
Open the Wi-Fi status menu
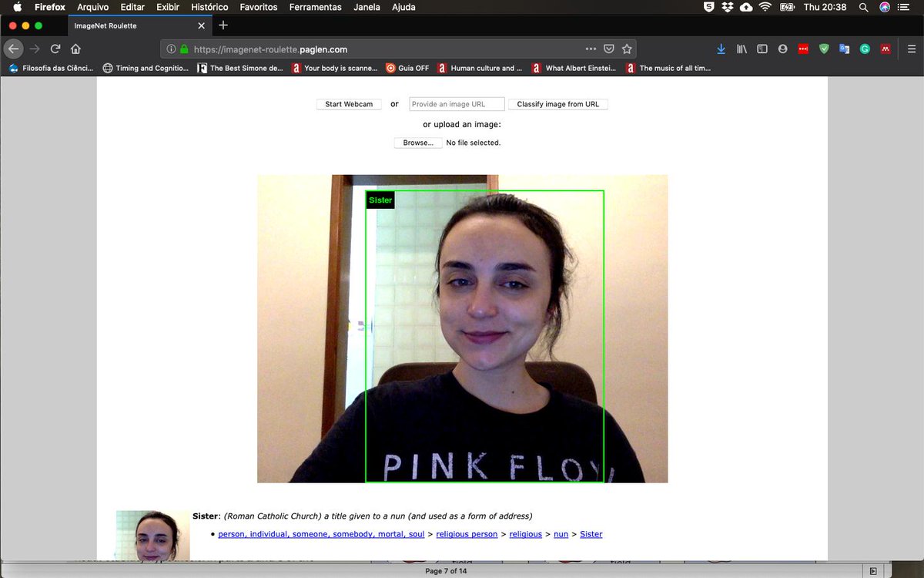(765, 7)
